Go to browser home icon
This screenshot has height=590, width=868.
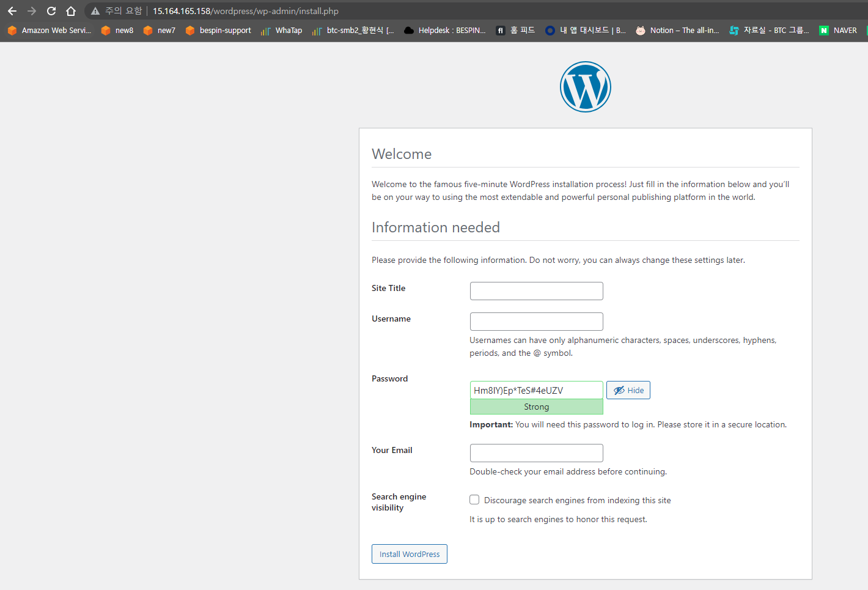(71, 11)
